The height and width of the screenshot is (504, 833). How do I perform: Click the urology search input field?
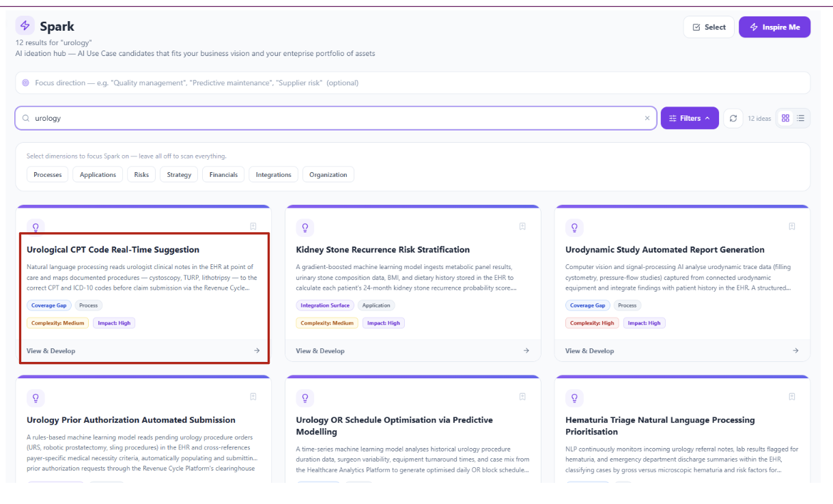pyautogui.click(x=336, y=118)
